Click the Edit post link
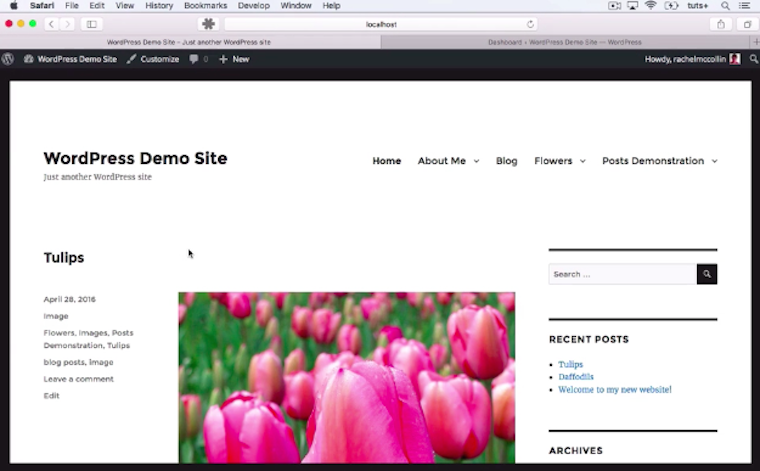The width and height of the screenshot is (760, 471). [x=51, y=395]
